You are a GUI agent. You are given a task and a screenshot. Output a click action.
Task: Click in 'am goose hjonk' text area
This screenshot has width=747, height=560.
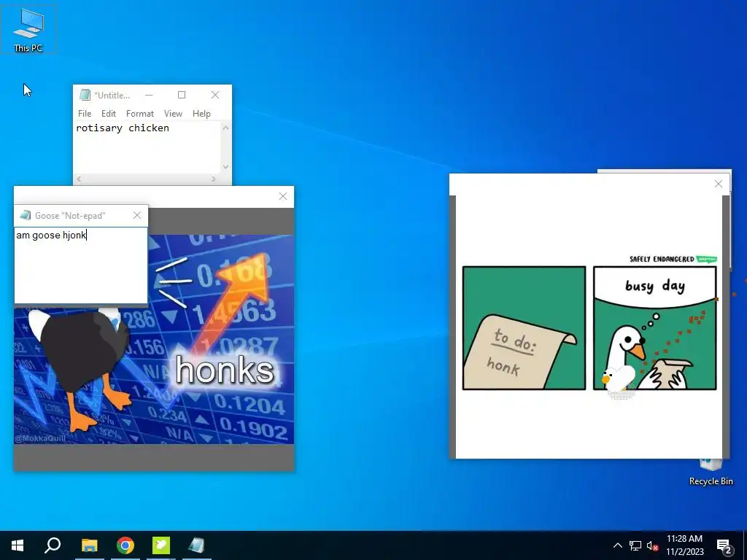[x=81, y=265]
